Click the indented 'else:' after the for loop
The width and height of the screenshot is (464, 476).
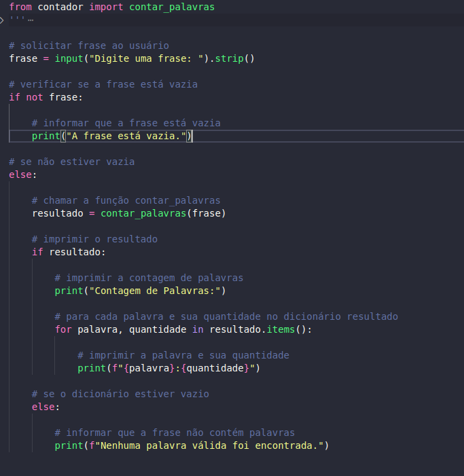46,407
